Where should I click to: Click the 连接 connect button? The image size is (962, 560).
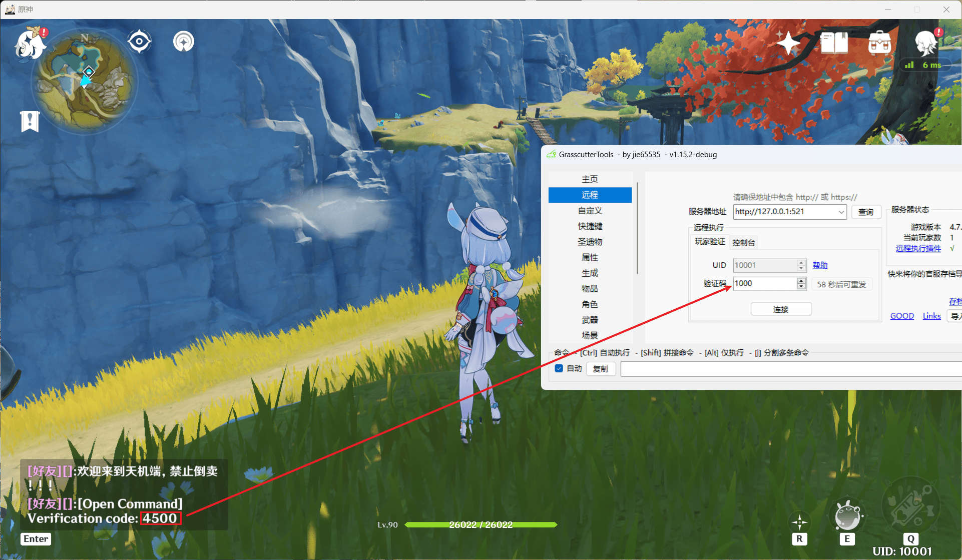pos(781,309)
